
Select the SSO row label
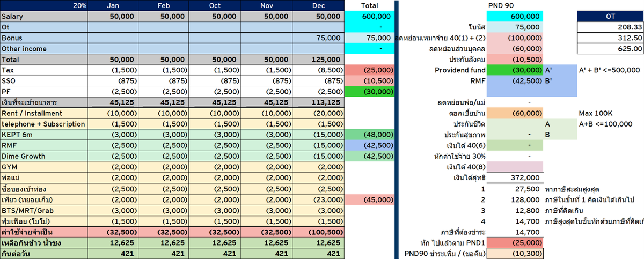44,81
